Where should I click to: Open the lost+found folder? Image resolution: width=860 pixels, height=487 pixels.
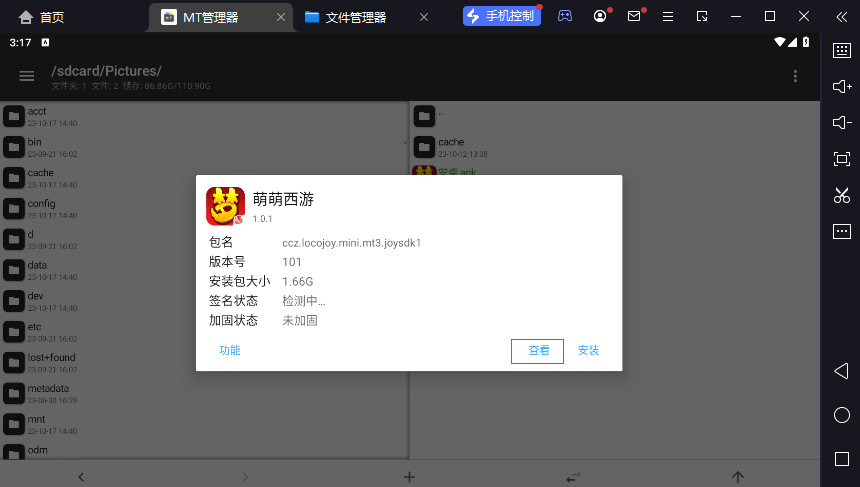[x=204, y=362]
